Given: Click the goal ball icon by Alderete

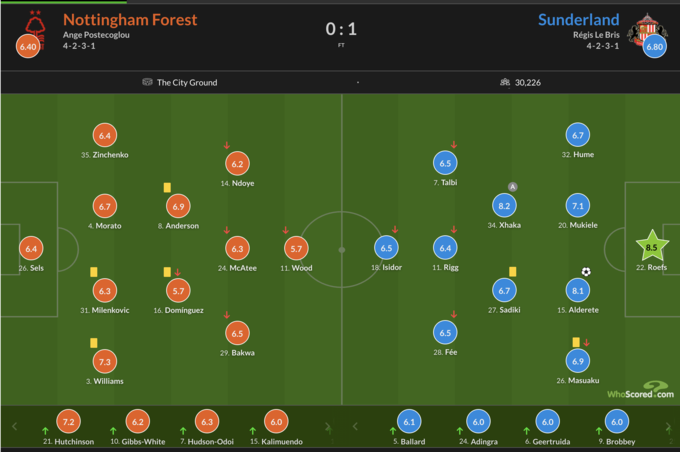Looking at the screenshot, I should coord(586,271).
